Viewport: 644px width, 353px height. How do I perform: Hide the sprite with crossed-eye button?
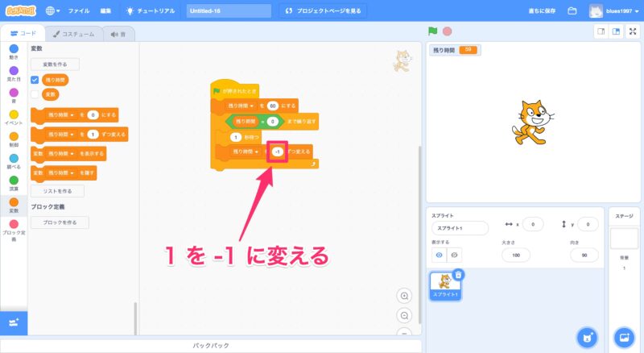pyautogui.click(x=455, y=255)
